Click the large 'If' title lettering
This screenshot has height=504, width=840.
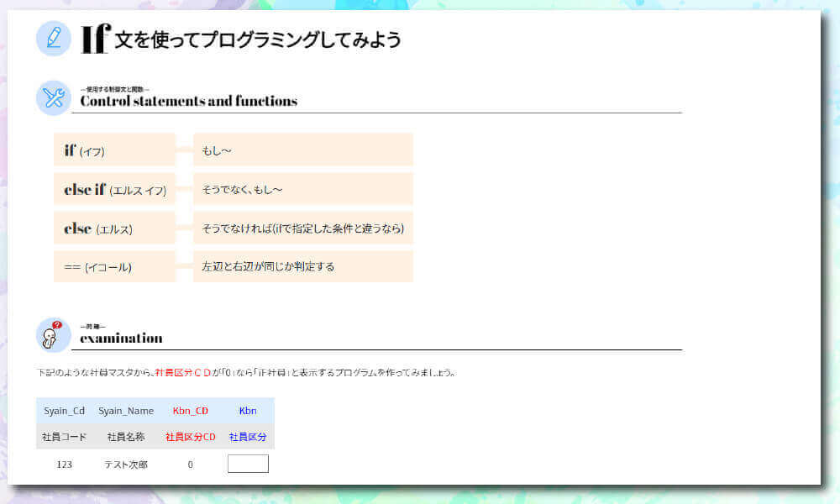[x=96, y=38]
